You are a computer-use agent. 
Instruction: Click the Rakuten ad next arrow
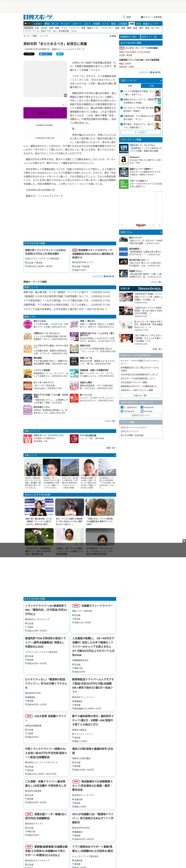[x=159, y=225]
